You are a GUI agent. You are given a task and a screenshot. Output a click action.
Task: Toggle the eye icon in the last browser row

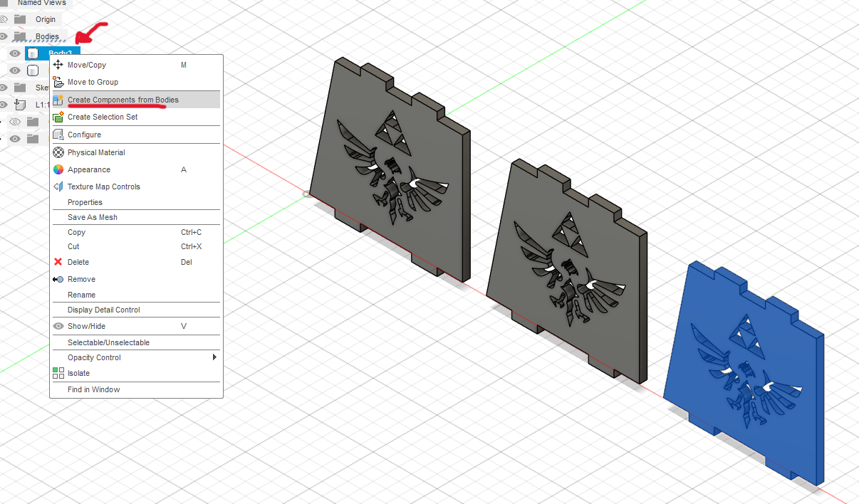[x=14, y=139]
